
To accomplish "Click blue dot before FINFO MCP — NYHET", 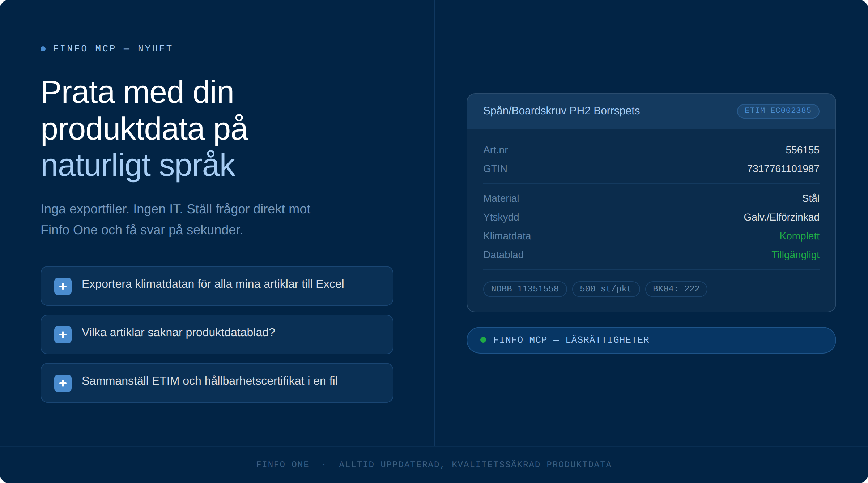I will (43, 48).
